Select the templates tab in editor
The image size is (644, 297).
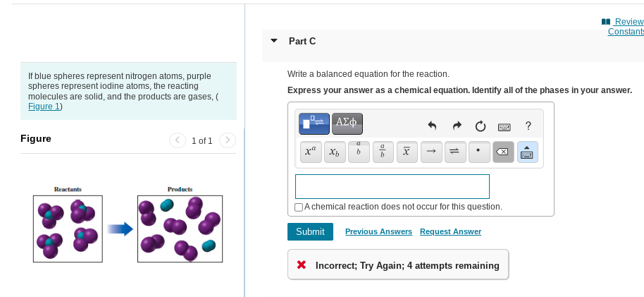pos(313,123)
